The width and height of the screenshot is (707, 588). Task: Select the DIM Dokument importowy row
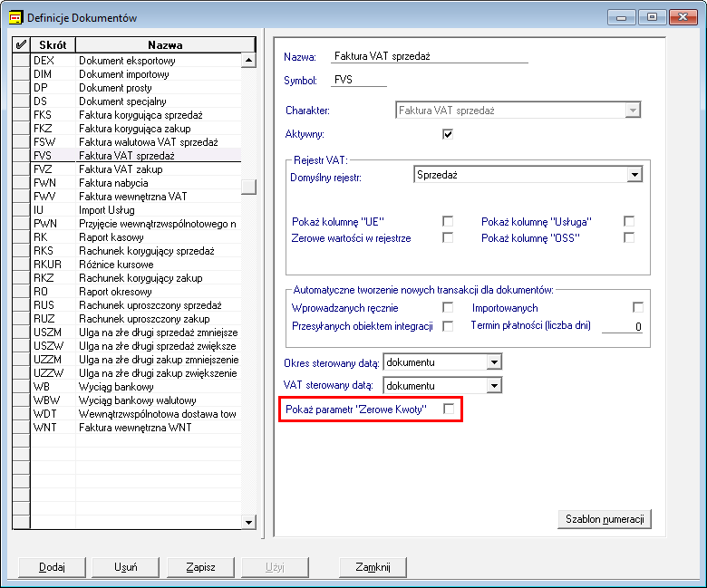136,74
